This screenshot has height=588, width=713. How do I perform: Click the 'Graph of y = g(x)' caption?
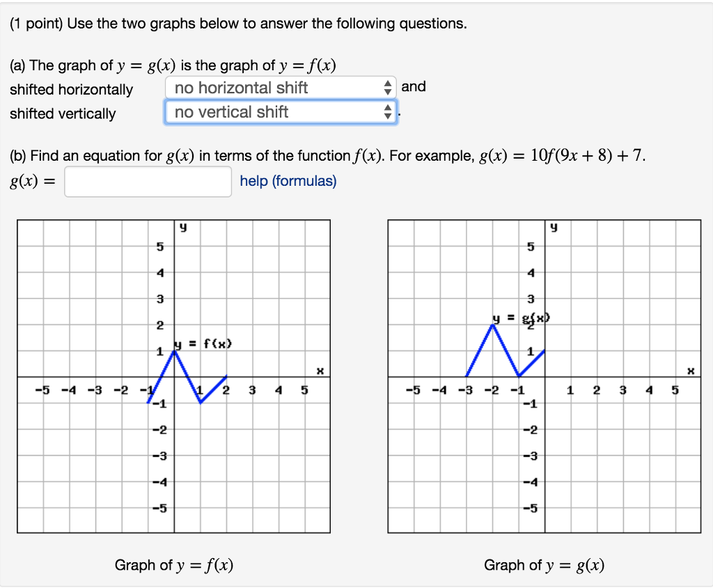tap(544, 566)
